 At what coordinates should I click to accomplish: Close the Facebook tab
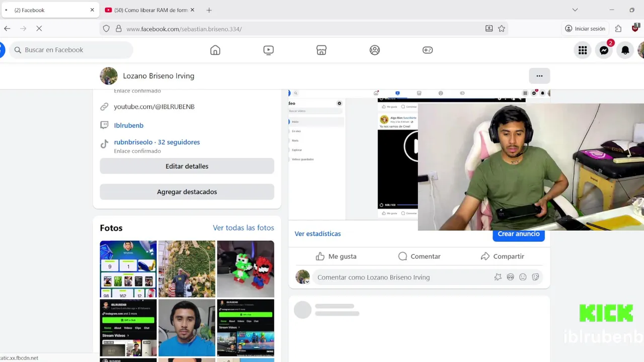tap(92, 10)
